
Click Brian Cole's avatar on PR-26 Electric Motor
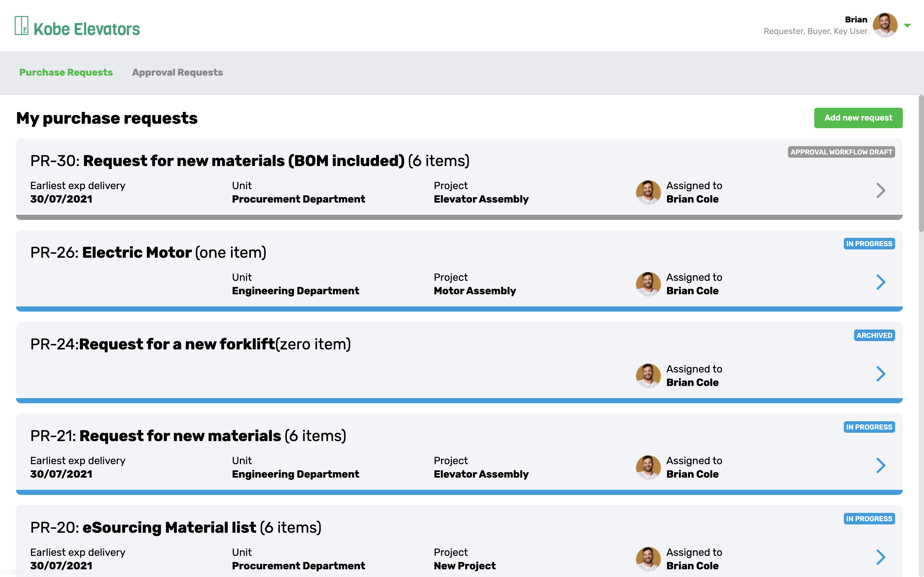[x=648, y=284]
